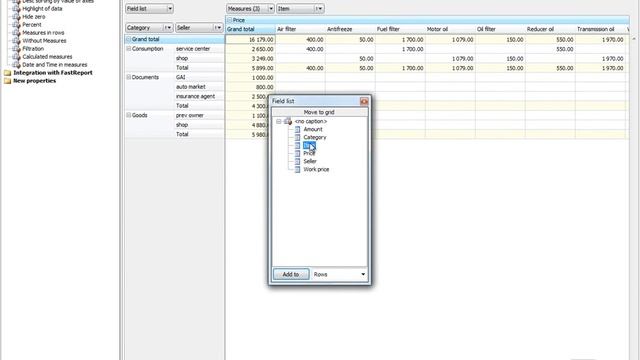Open the New properties folder

tap(34, 81)
